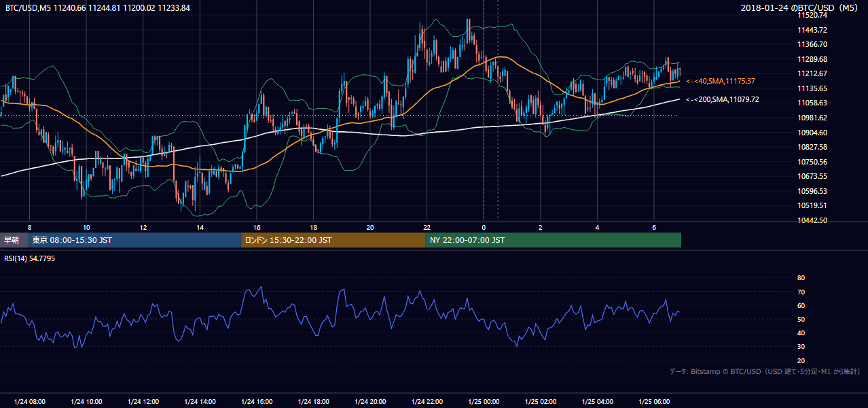Click the 1/25 00:00 time axis label

(484, 401)
